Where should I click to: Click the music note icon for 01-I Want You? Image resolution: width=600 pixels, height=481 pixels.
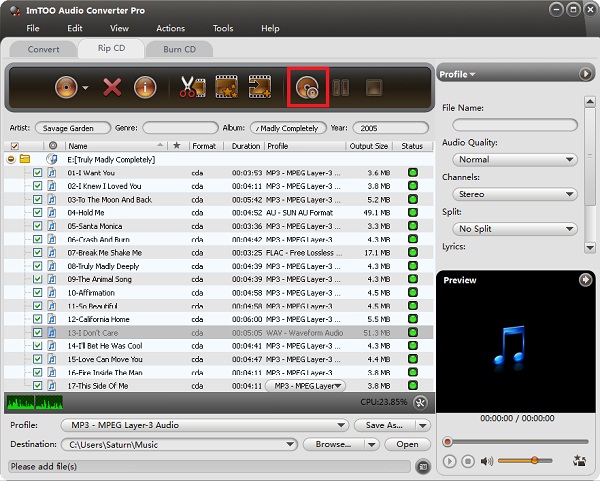[52, 173]
